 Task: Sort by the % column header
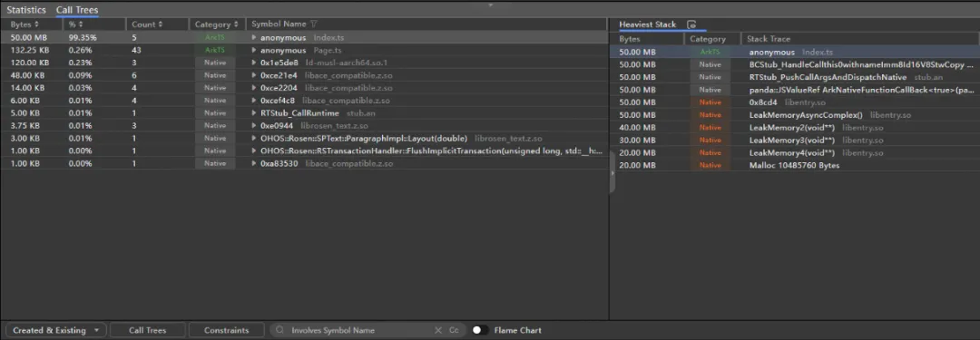(x=75, y=24)
